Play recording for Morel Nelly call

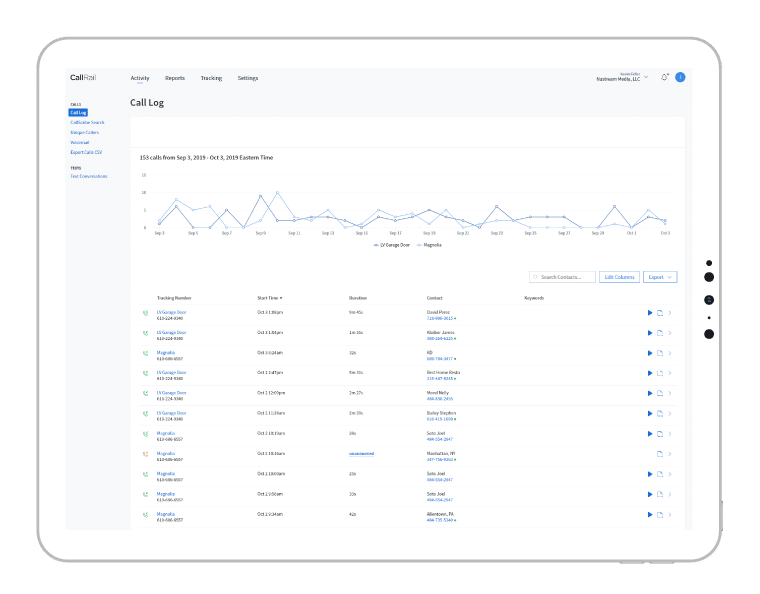pyautogui.click(x=649, y=393)
